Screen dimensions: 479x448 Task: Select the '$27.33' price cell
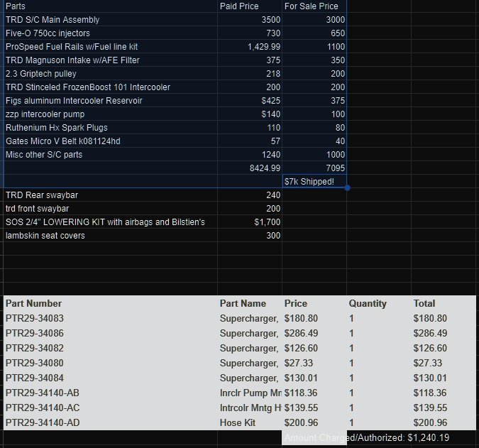(x=314, y=363)
